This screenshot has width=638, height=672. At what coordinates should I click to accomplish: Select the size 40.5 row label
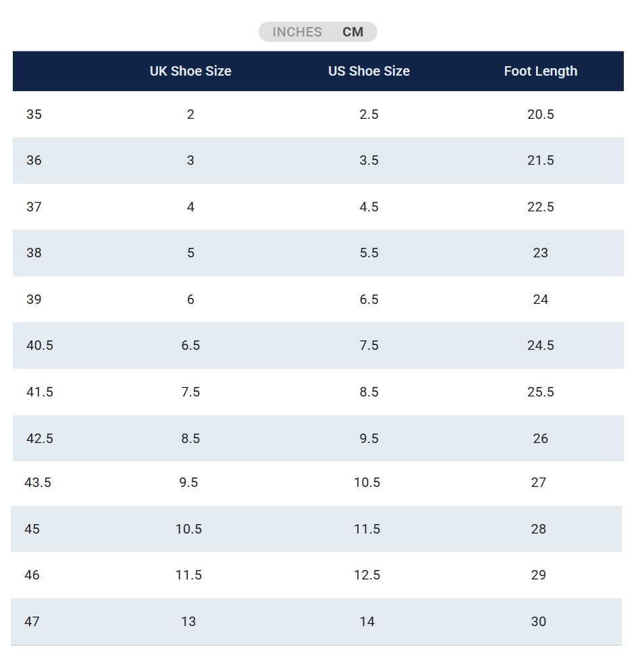(x=40, y=345)
